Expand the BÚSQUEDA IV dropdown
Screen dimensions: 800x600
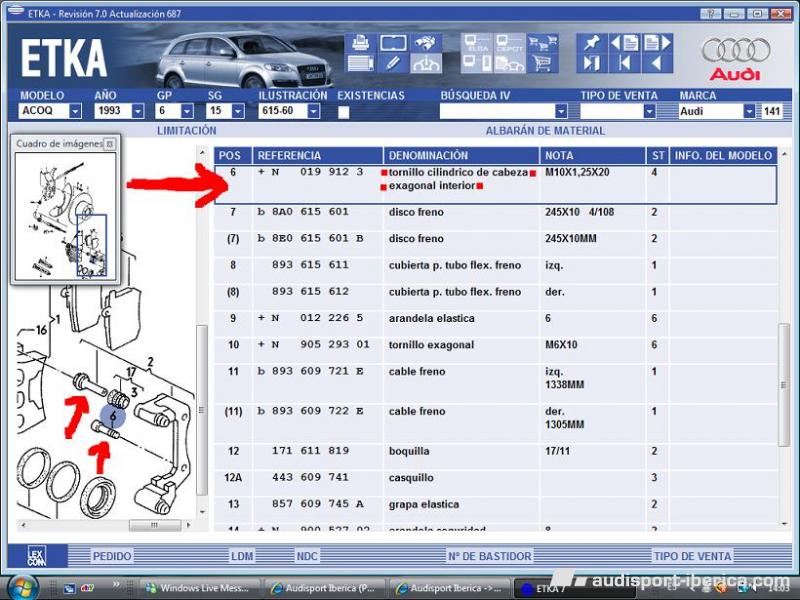561,111
